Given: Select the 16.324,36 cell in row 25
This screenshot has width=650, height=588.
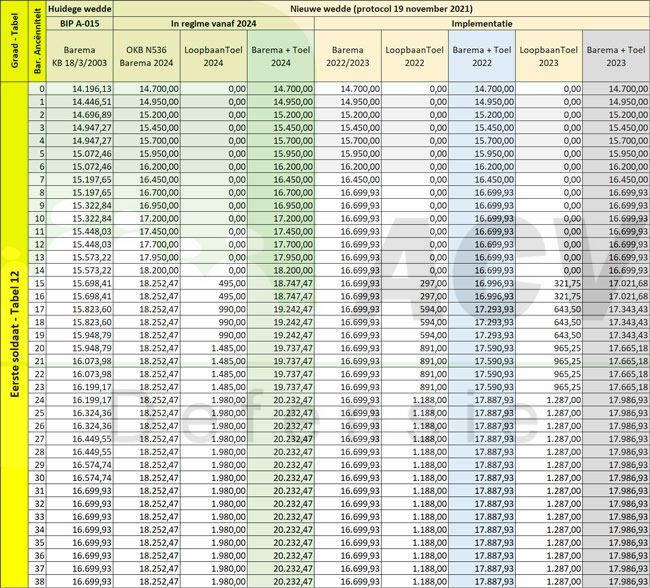Looking at the screenshot, I should coord(80,413).
